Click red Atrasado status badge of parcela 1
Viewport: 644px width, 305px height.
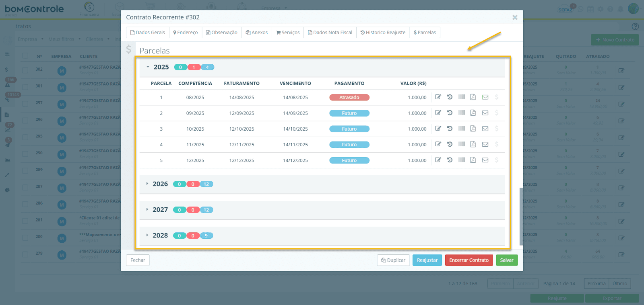(349, 97)
